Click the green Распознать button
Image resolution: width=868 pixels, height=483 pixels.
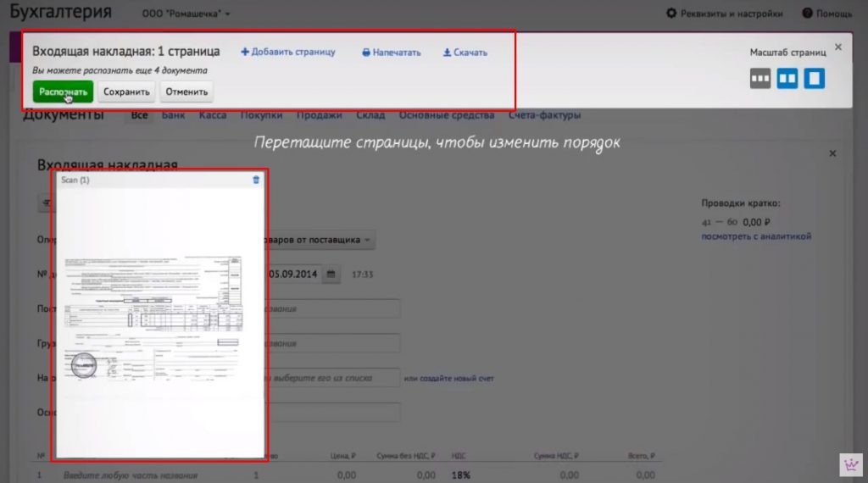pos(63,92)
